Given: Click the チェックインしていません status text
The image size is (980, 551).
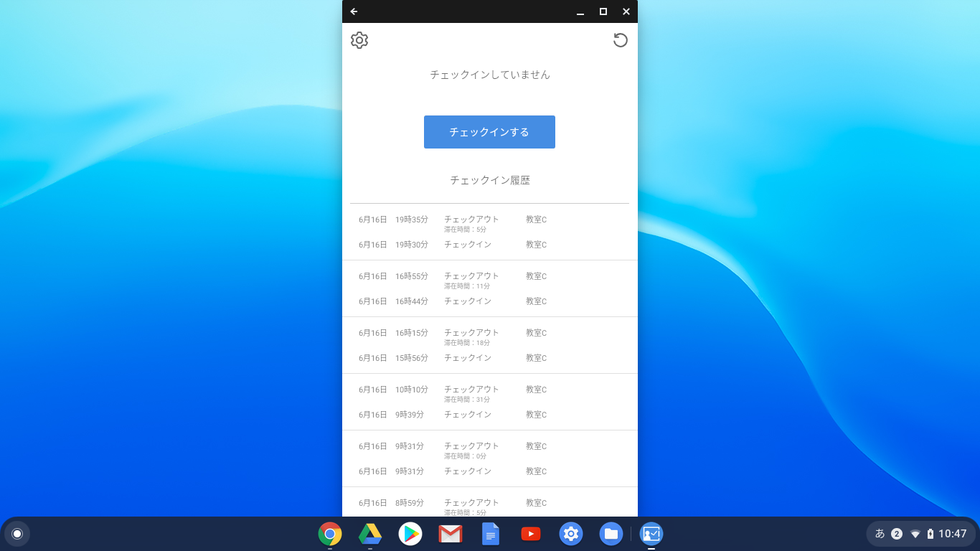Looking at the screenshot, I should click(490, 75).
